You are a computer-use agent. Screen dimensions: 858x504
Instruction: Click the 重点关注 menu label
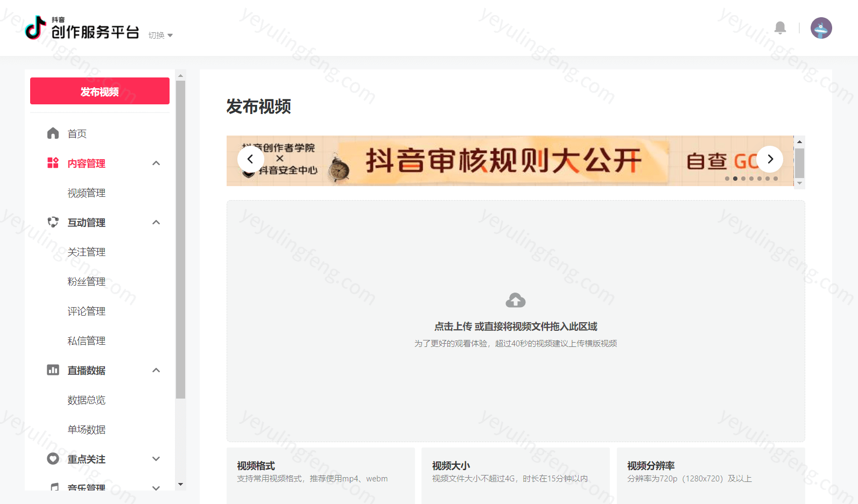pyautogui.click(x=87, y=459)
